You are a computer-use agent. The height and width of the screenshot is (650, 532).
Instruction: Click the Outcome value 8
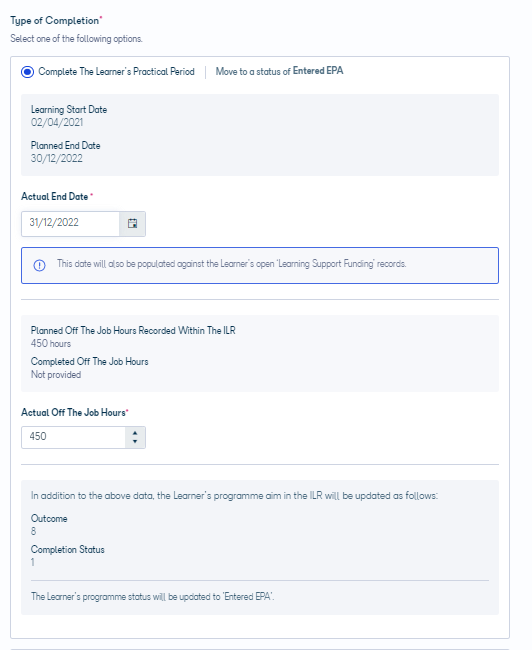pyautogui.click(x=34, y=531)
